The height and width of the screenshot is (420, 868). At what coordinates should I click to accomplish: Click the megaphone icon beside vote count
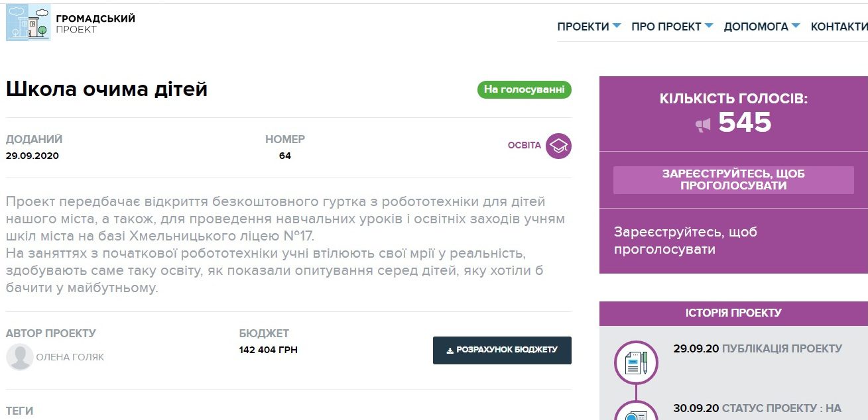point(703,124)
